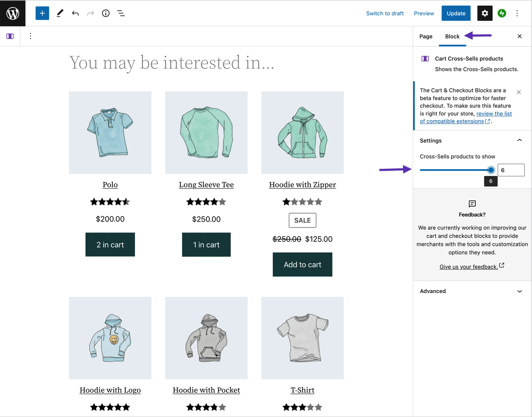Click the Update button
Screen dimensions: 532x417
(456, 13)
